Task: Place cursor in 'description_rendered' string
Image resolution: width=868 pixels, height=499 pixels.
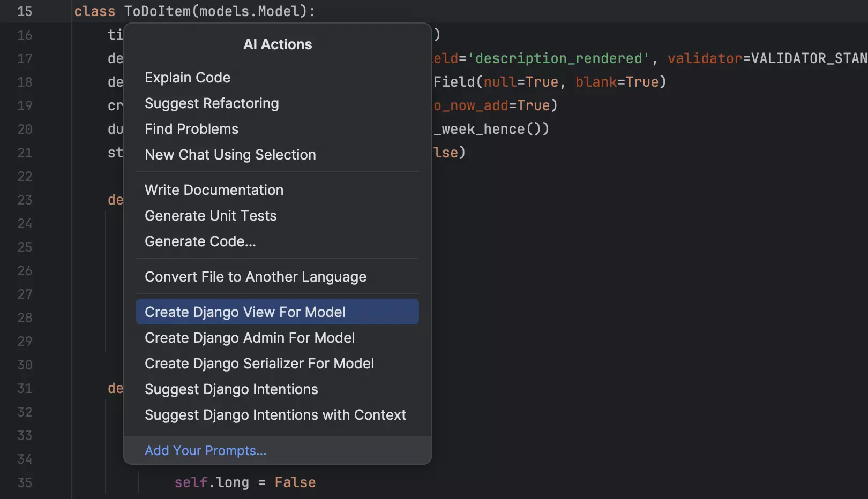Action: pos(558,58)
